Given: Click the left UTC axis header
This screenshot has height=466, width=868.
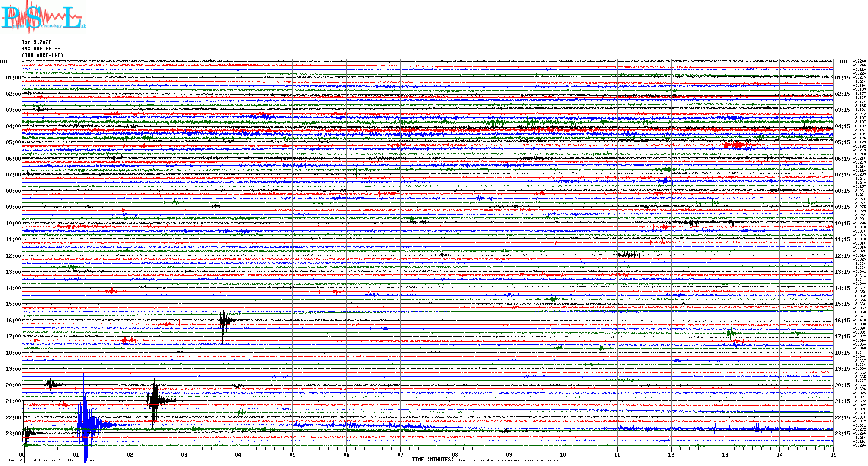Looking at the screenshot, I should coord(4,62).
